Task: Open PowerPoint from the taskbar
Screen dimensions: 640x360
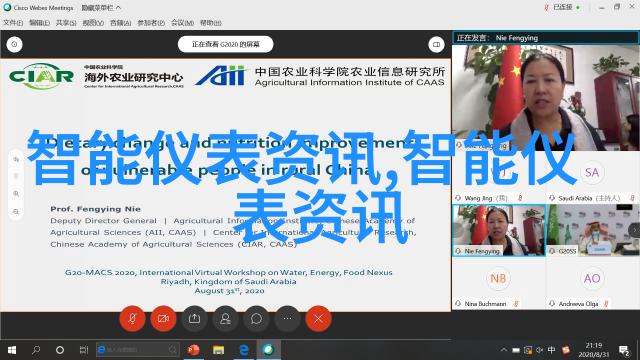Action: 193,350
